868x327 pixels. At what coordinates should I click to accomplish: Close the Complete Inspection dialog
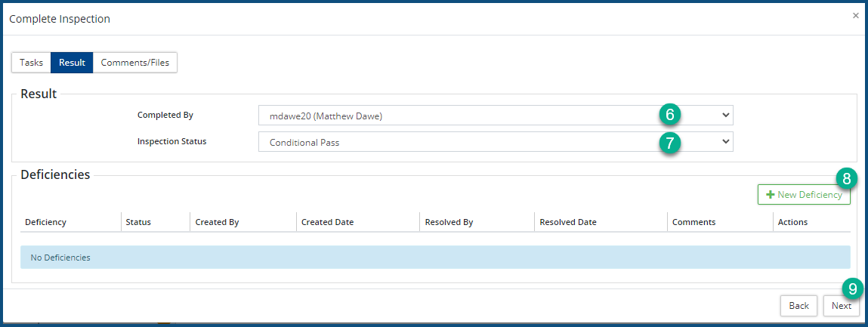[x=855, y=15]
